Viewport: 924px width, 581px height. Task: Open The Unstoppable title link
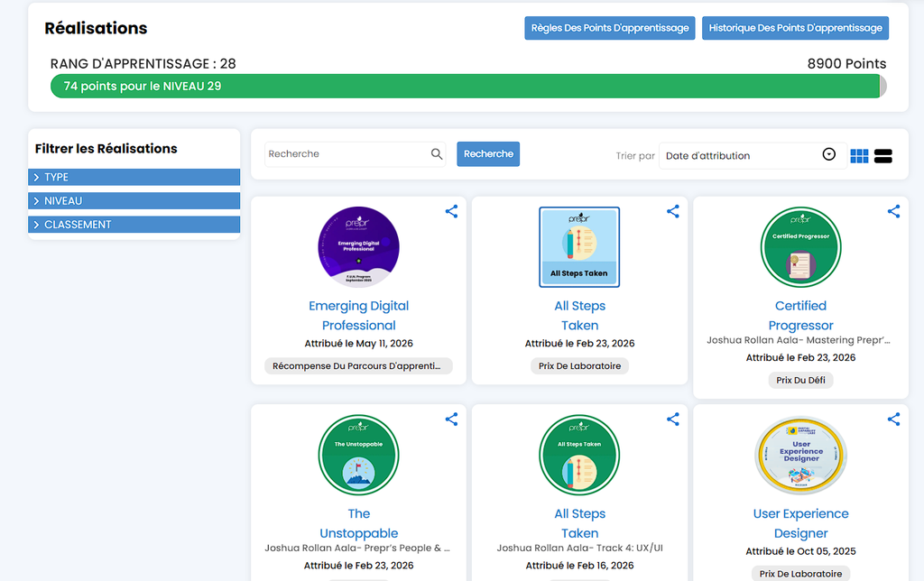click(x=358, y=523)
